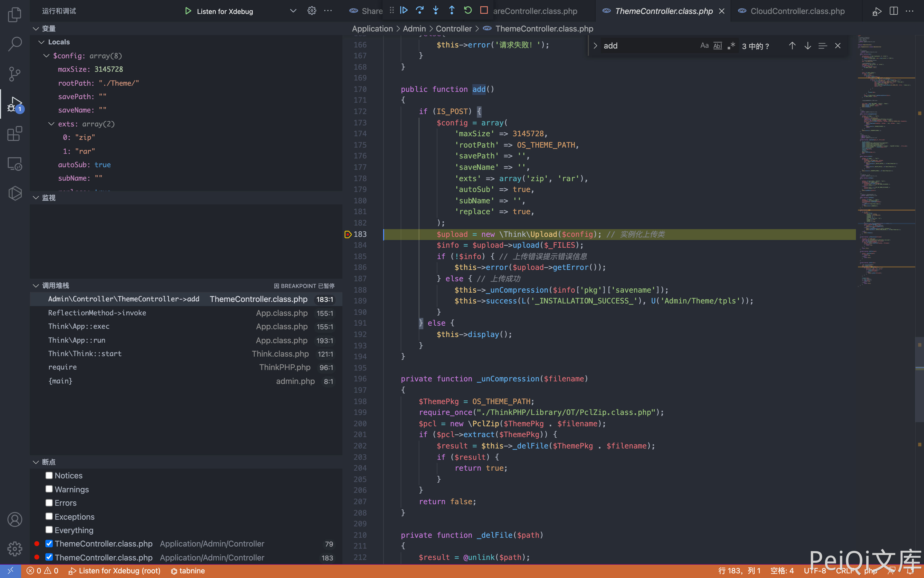Enable the Warnings breakpoint checkbox
This screenshot has width=924, height=578.
click(49, 489)
